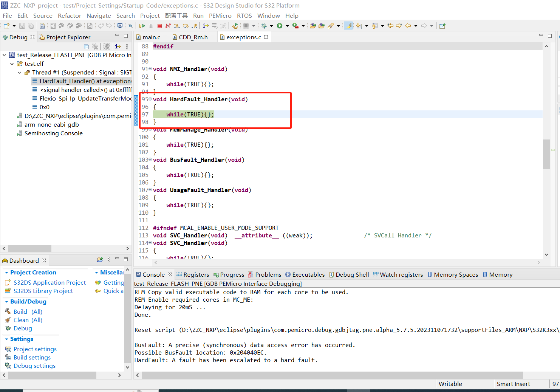Collapse the Thread #1 tree node
The image size is (560, 392).
19,72
